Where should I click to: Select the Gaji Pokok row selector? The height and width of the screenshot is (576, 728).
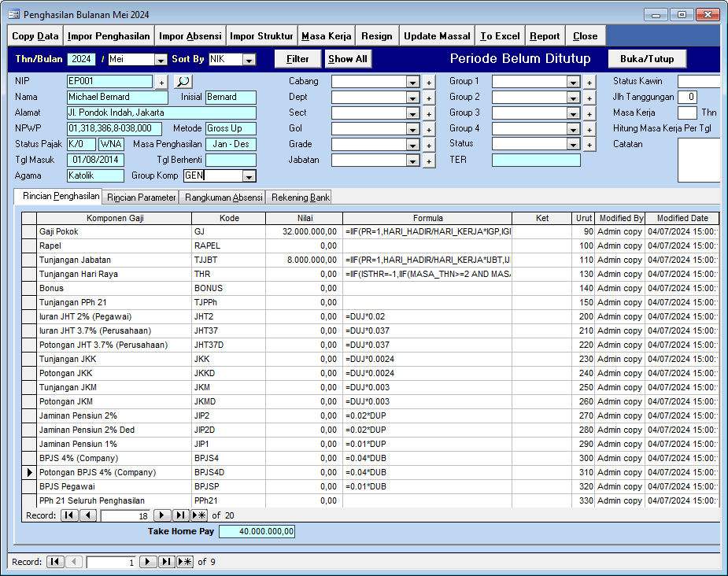(29, 232)
